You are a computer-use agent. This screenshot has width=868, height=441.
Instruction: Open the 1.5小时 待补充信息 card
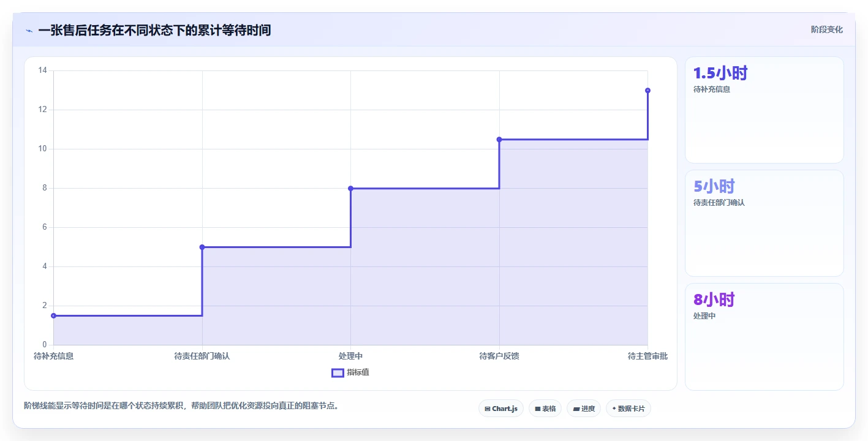tap(764, 110)
